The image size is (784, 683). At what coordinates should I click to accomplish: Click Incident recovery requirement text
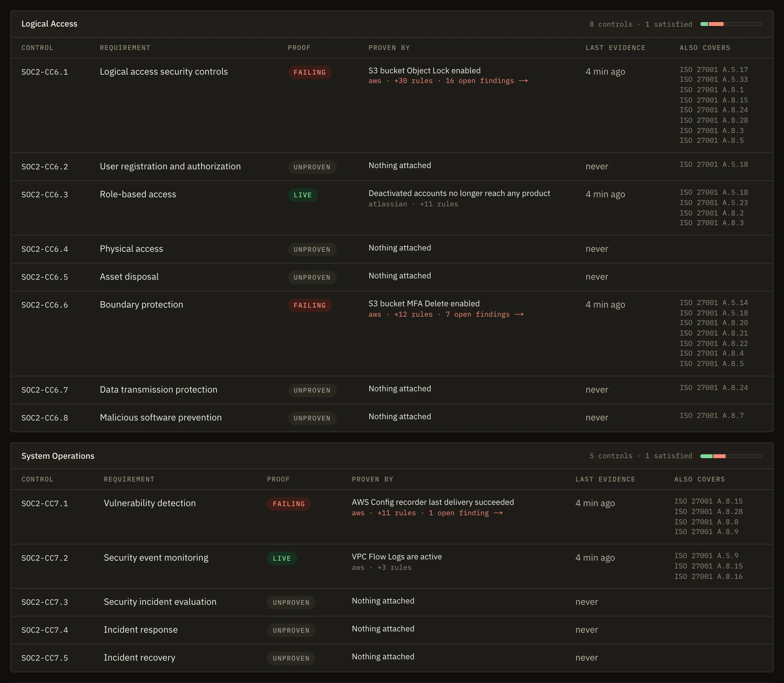click(x=140, y=657)
